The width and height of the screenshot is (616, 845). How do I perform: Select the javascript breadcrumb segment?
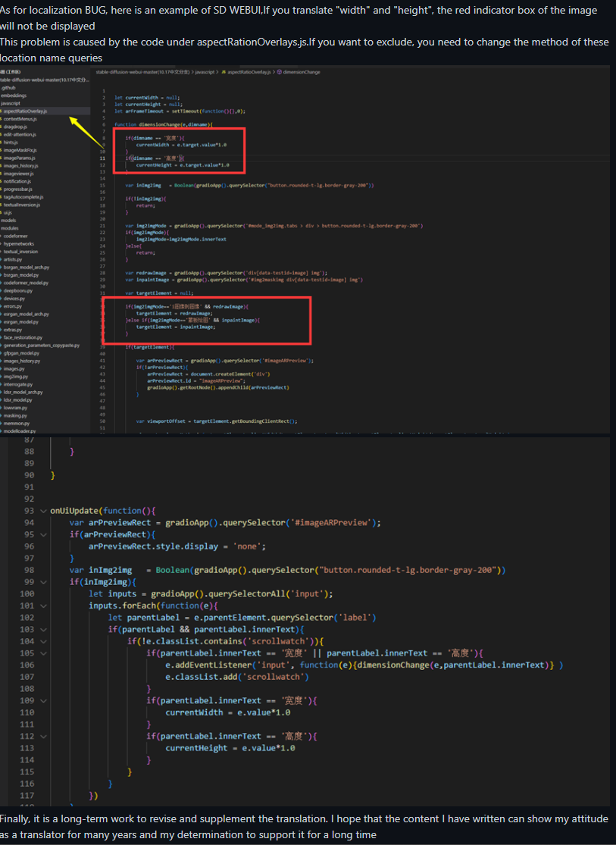click(205, 72)
